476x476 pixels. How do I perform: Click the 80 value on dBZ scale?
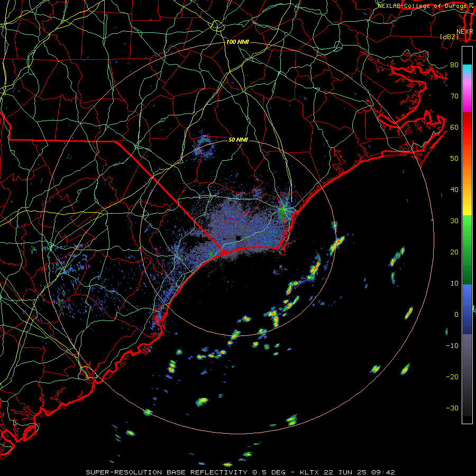pyautogui.click(x=454, y=65)
